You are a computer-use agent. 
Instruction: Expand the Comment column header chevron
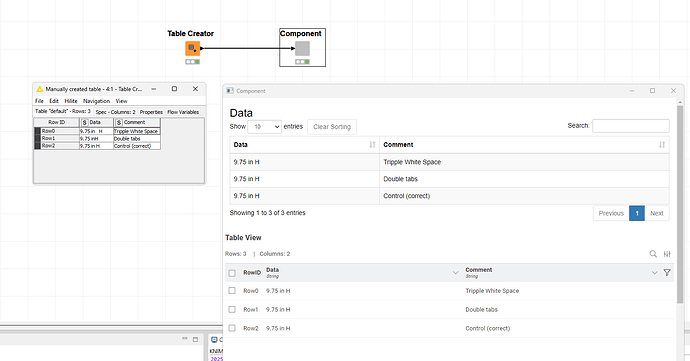click(x=654, y=273)
